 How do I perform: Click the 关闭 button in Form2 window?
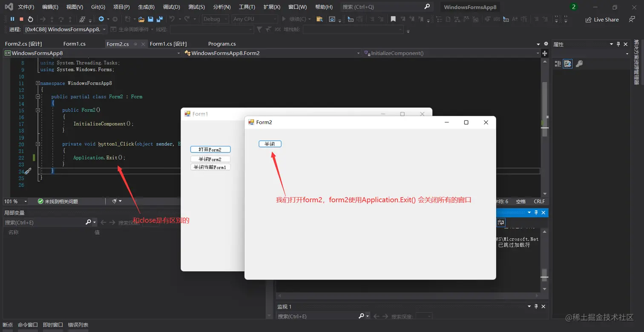click(270, 144)
